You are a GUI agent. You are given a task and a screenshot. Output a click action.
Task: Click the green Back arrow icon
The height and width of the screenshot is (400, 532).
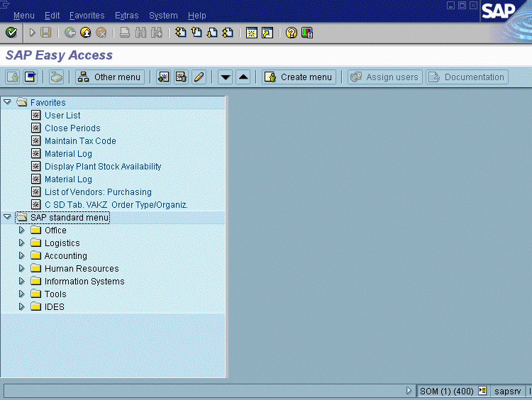coord(70,33)
